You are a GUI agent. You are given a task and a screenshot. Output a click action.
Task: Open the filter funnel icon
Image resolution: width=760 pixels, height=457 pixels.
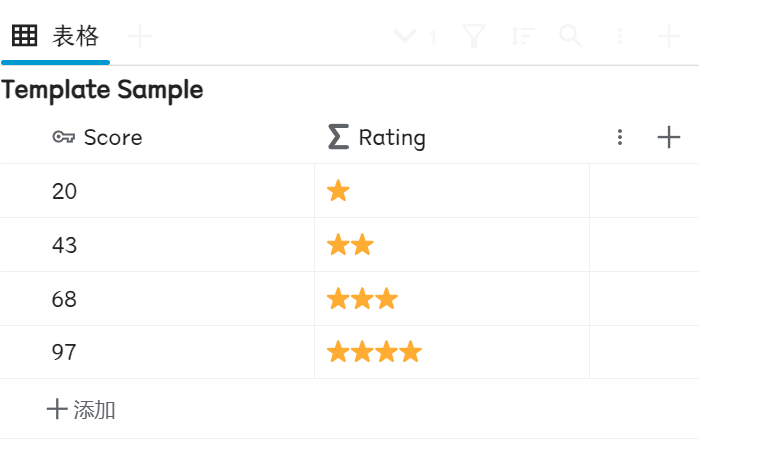pyautogui.click(x=474, y=37)
